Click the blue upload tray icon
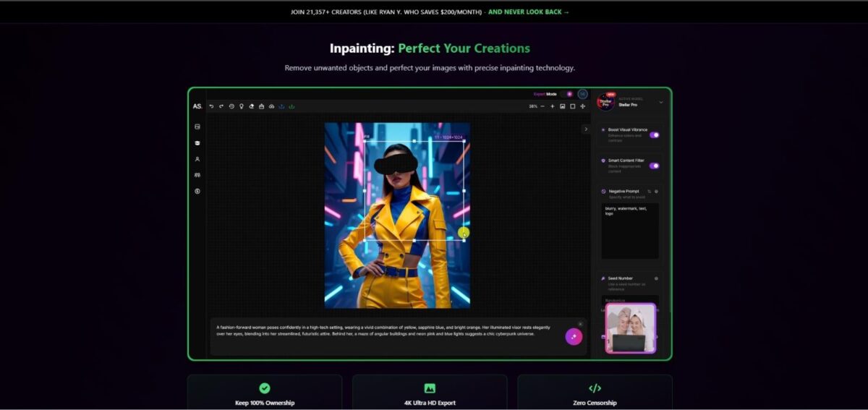Image resolution: width=868 pixels, height=410 pixels. 281,106
